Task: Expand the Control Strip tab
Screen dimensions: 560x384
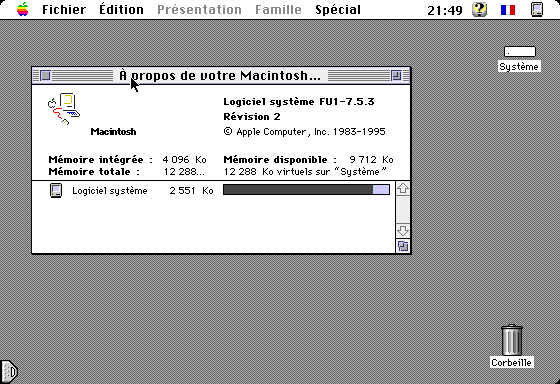Action: [9, 371]
